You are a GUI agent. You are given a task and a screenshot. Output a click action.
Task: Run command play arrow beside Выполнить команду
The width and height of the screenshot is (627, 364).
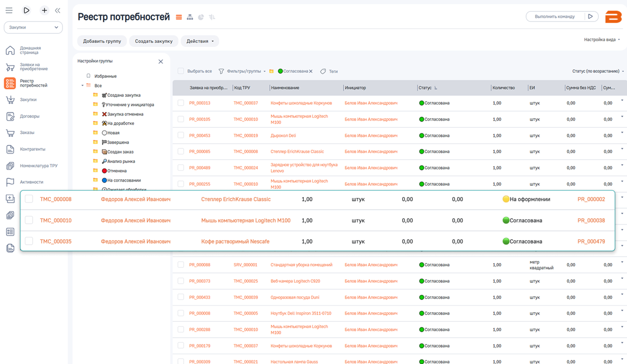pos(590,16)
